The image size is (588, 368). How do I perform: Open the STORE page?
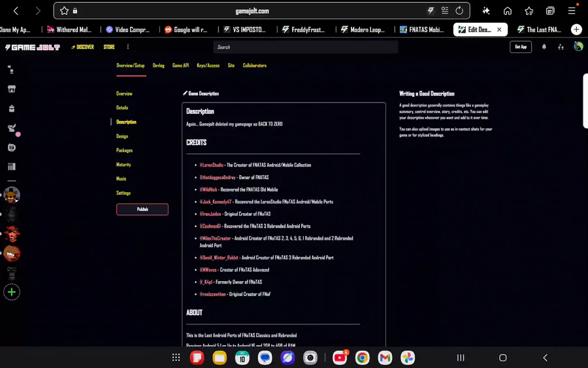(x=109, y=47)
